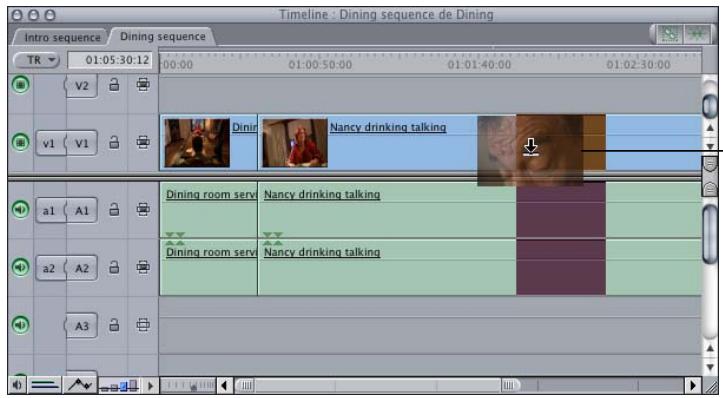Mute the A1 audio track

[x=20, y=210]
